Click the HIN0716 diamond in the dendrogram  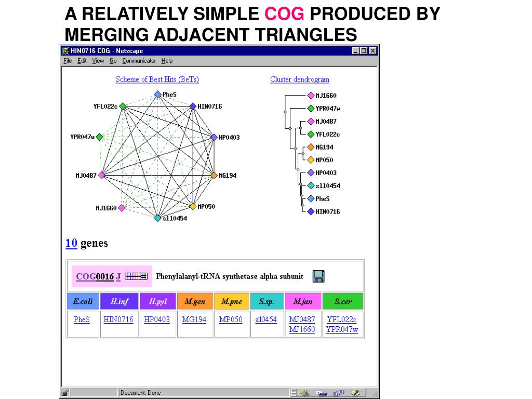311,212
